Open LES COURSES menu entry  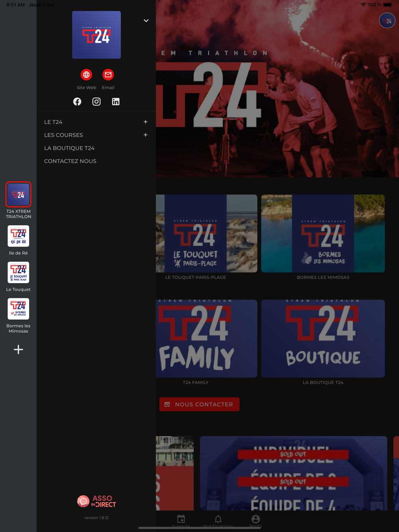[63, 135]
